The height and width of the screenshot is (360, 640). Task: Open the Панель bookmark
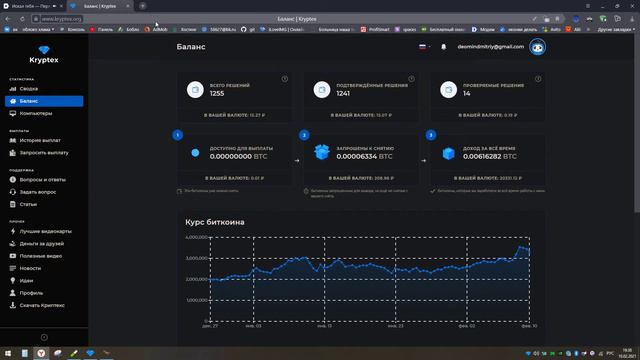(x=102, y=29)
